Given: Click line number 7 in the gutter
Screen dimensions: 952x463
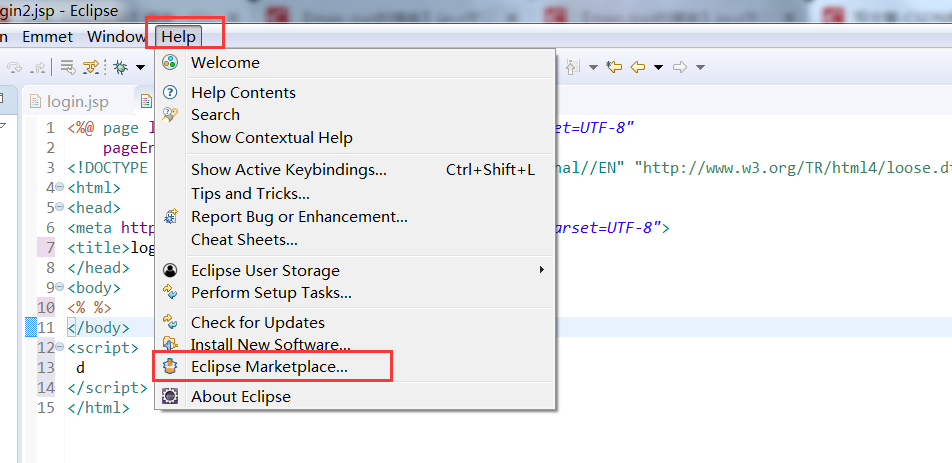Looking at the screenshot, I should click(50, 248).
